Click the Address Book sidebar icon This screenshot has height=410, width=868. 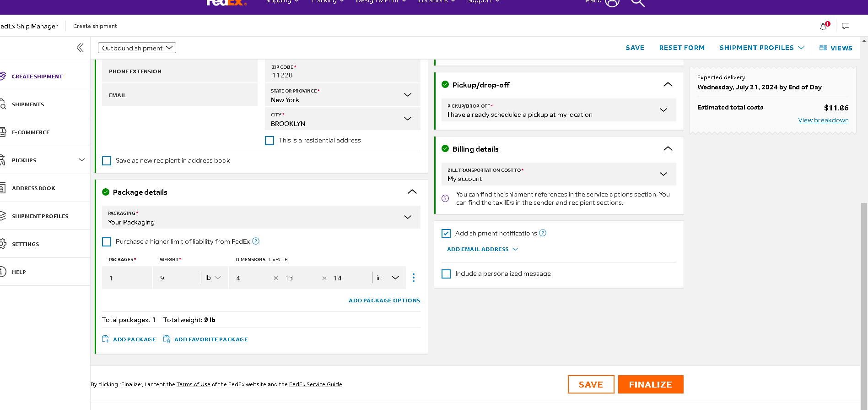[x=3, y=188]
